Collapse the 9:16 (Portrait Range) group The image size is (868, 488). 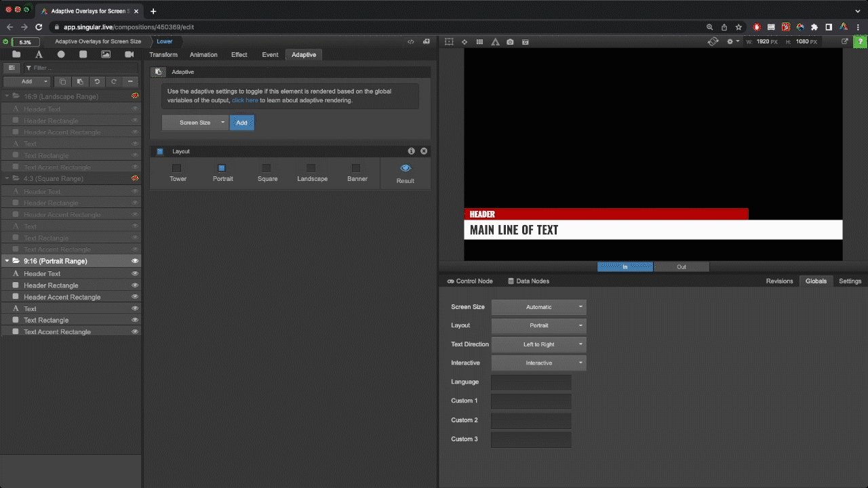coord(7,261)
